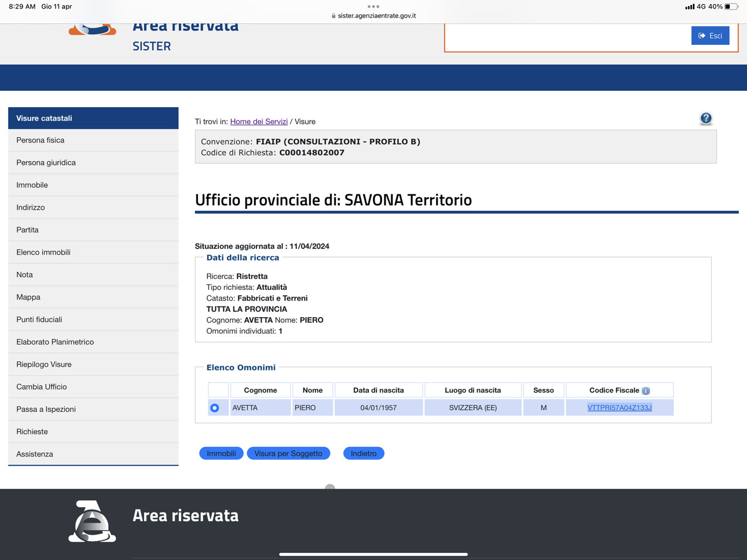This screenshot has width=747, height=560.
Task: Click the Codice Fiscale info icon
Action: 646,391
